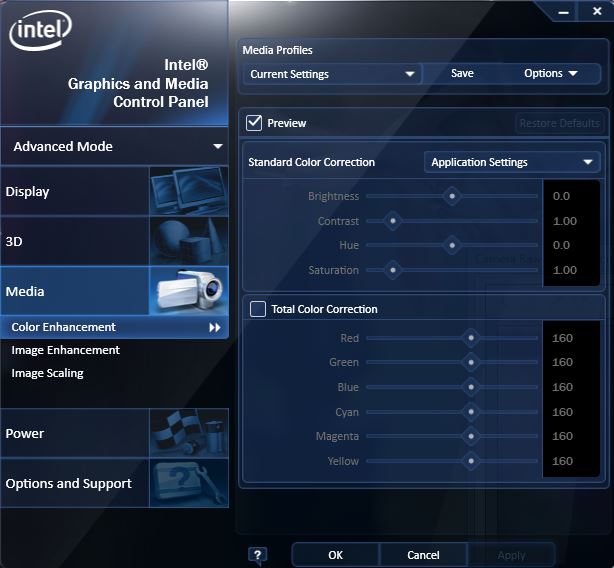Click the Saturation slider handle
Viewport: 614px width, 568px height.
pos(393,270)
